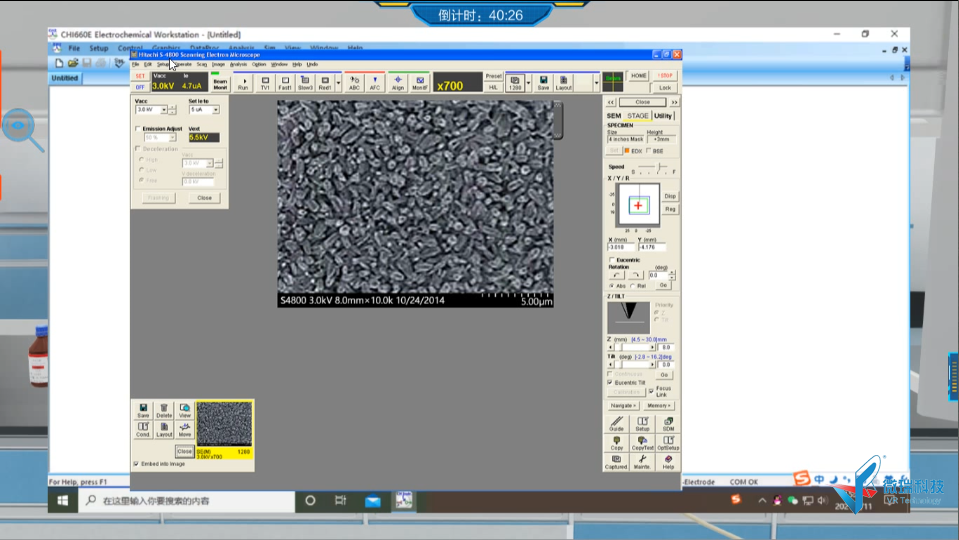Expand dropdown arrow next to 1280 capture
Image resolution: width=959 pixels, height=540 pixels.
pos(528,83)
